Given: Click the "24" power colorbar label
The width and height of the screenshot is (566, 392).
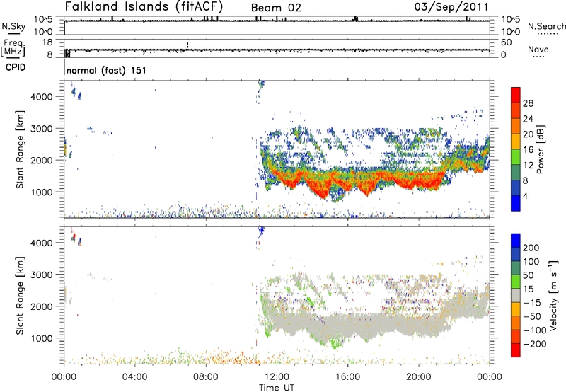Looking at the screenshot, I should pyautogui.click(x=528, y=119).
